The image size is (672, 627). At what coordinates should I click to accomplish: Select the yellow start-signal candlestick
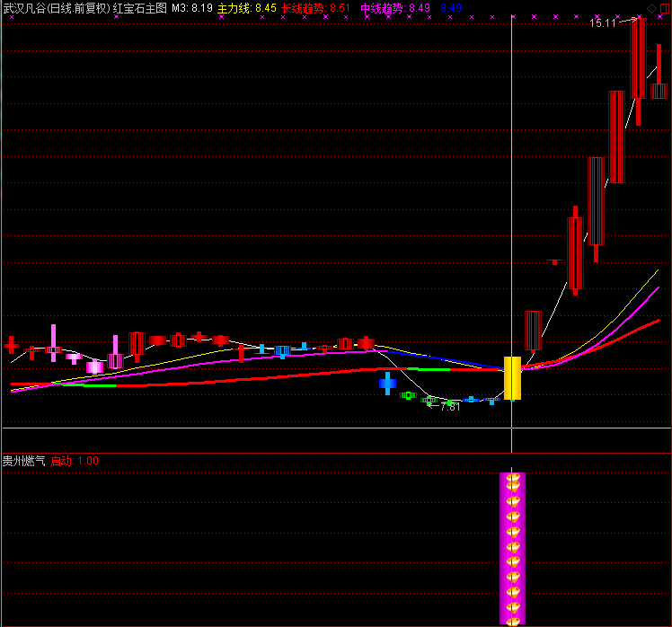[x=512, y=377]
